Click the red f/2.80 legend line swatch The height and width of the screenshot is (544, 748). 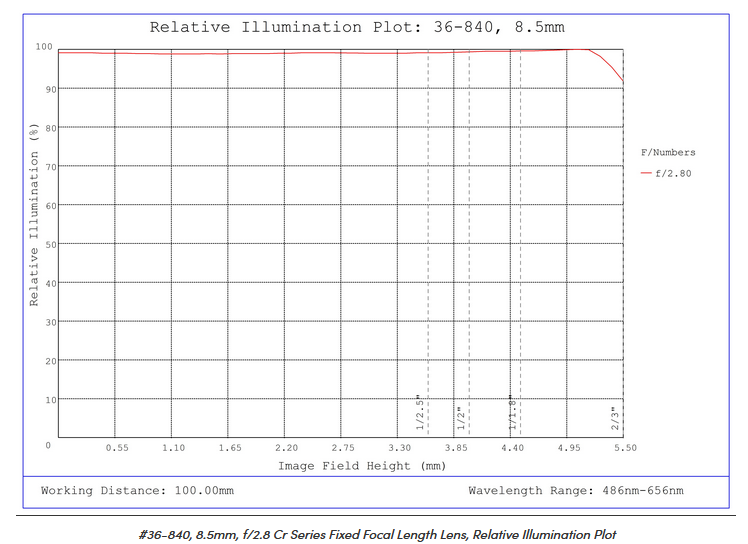pyautogui.click(x=646, y=173)
